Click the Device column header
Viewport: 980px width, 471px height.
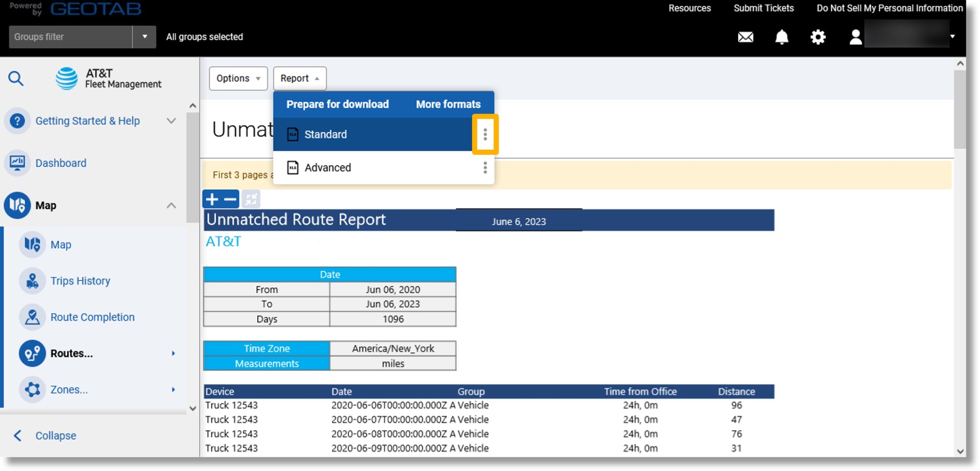click(219, 391)
